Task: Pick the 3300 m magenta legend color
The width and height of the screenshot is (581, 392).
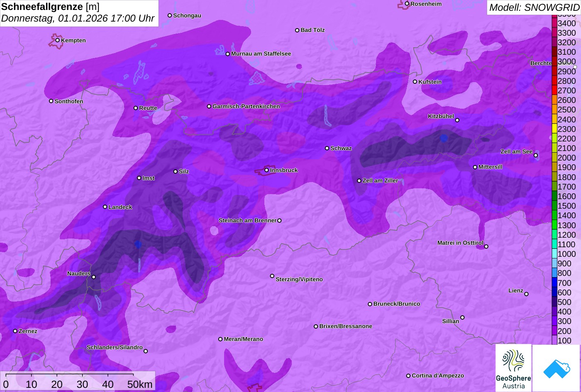Action: (x=554, y=33)
